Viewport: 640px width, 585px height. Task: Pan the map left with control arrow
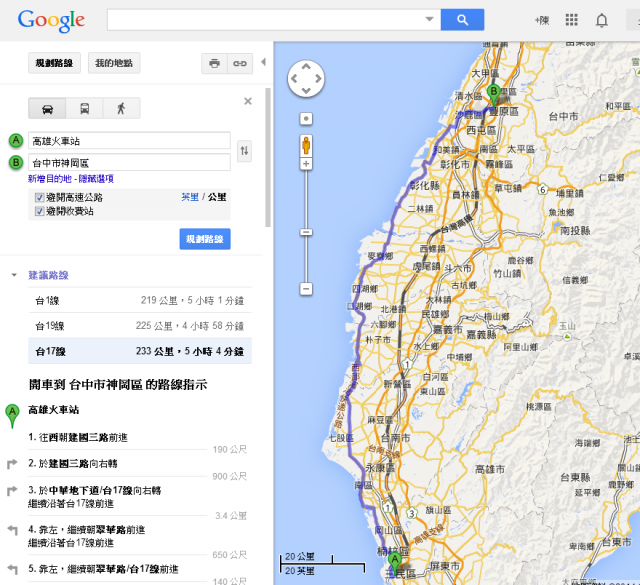tap(294, 78)
